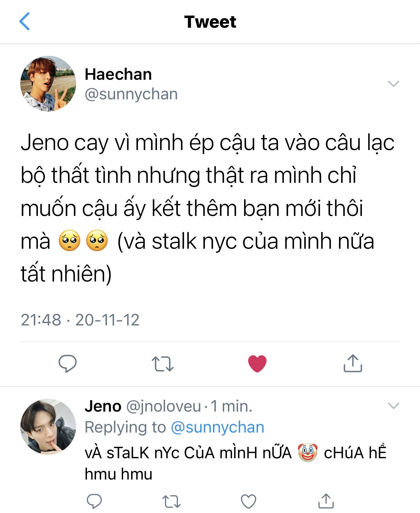Image resolution: width=420 pixels, height=513 pixels.
Task: Open Haechan's profile picture
Action: 48,83
